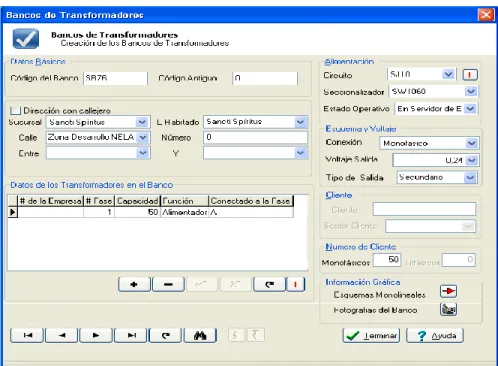Go to next record arrow button

tap(96, 335)
